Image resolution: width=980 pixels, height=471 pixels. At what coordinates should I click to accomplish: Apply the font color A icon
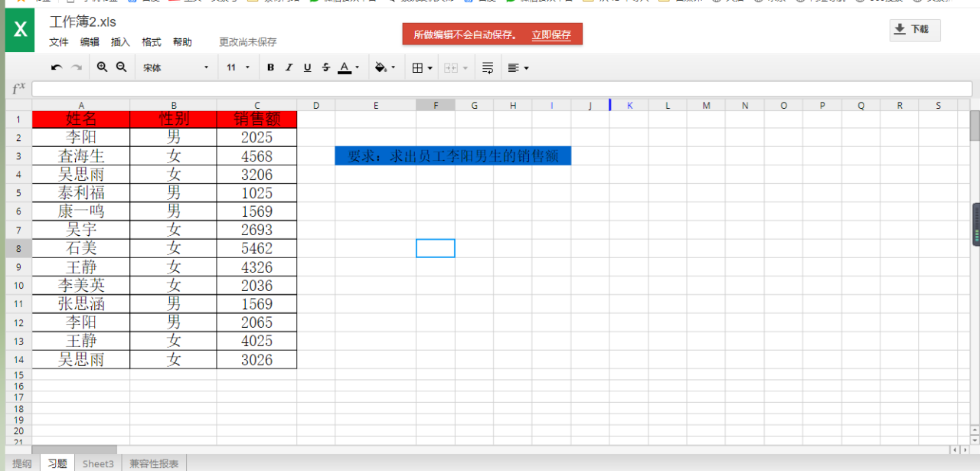point(345,67)
